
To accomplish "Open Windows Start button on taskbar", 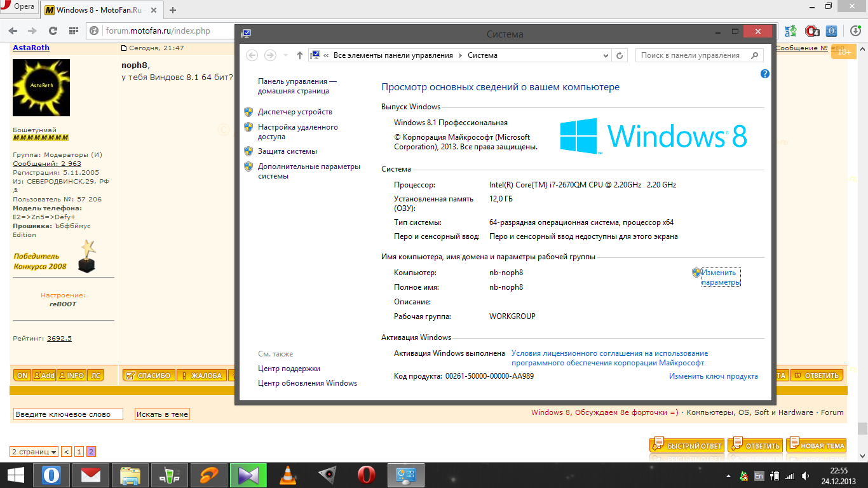I will pyautogui.click(x=16, y=475).
